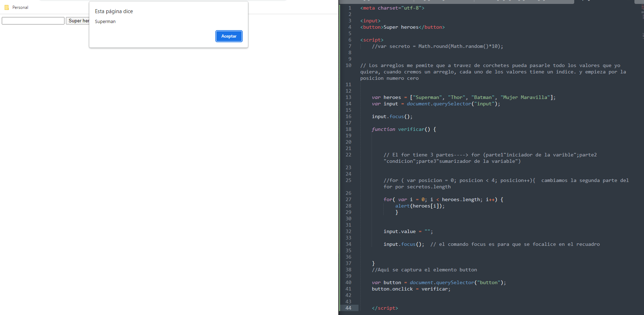Click line number 13 in the gutter
The height and width of the screenshot is (315, 644).
[349, 97]
